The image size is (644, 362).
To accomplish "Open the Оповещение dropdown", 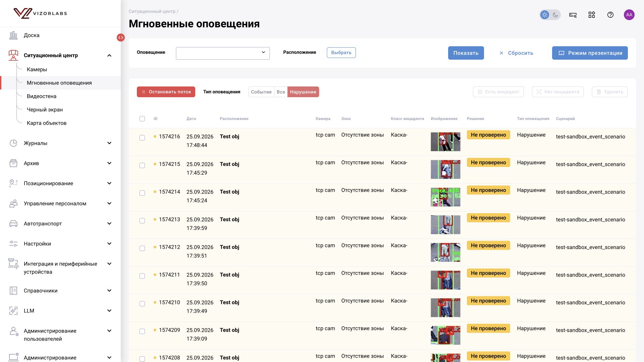I will pos(223,53).
